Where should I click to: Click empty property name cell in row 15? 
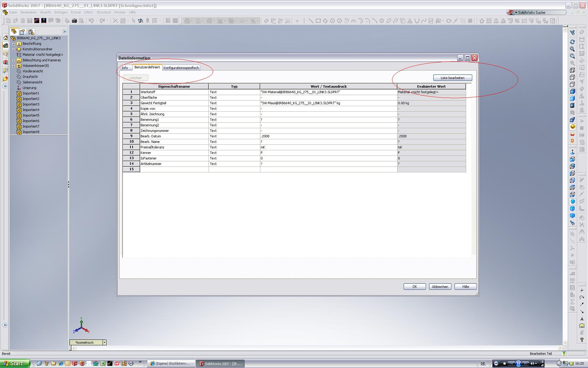(174, 169)
